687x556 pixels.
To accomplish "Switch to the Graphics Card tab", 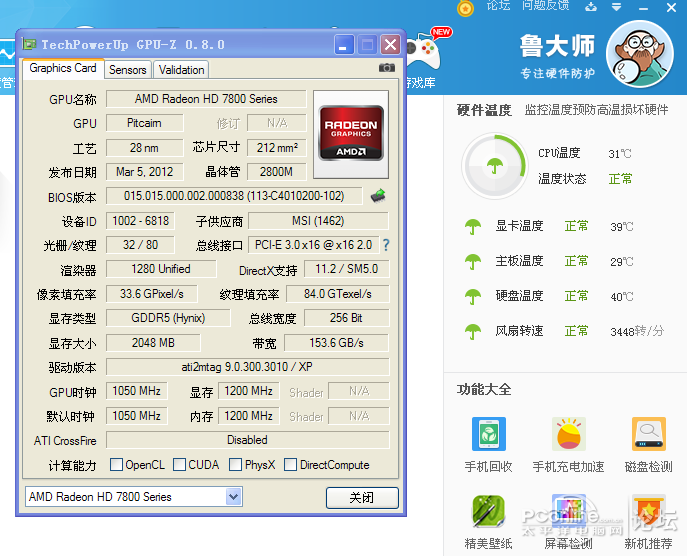I will [x=63, y=68].
